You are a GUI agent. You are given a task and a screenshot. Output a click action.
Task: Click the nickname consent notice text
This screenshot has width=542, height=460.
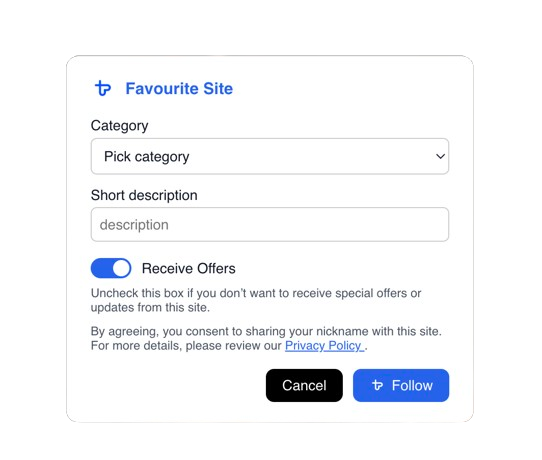pos(266,338)
